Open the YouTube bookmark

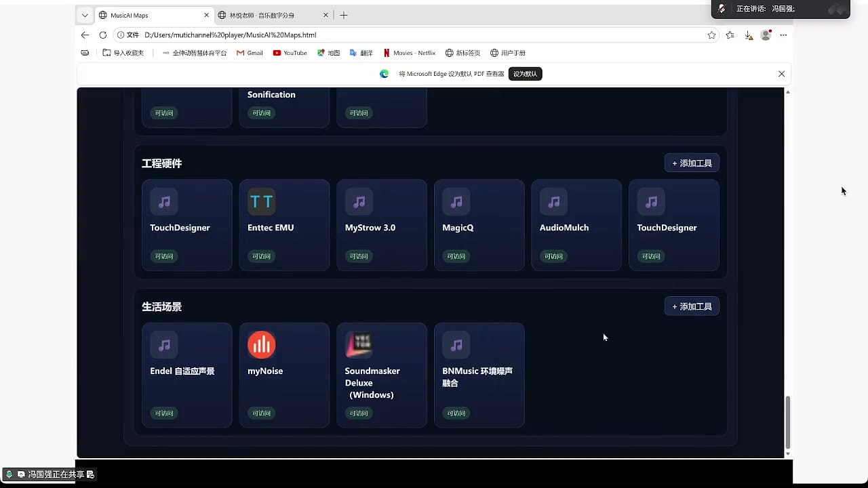[290, 53]
